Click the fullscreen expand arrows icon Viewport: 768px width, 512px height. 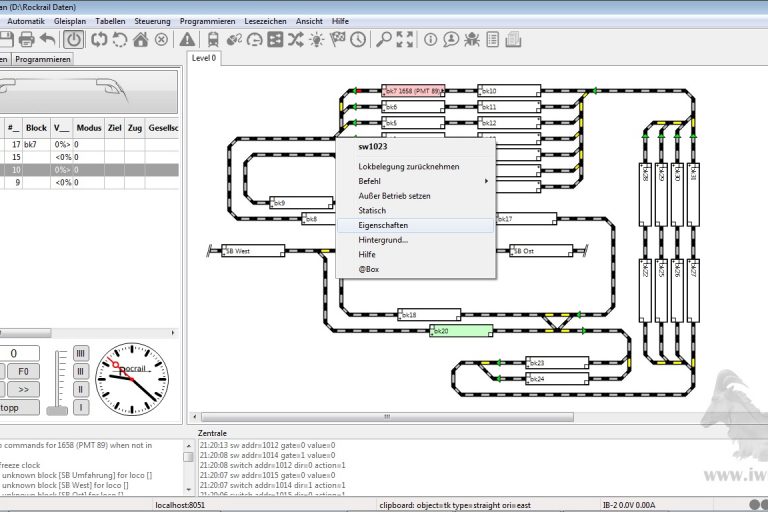(405, 40)
